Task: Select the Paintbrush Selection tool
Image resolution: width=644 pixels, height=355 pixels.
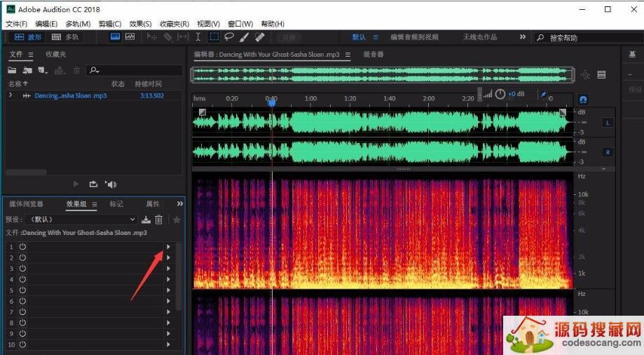Action: pyautogui.click(x=245, y=37)
